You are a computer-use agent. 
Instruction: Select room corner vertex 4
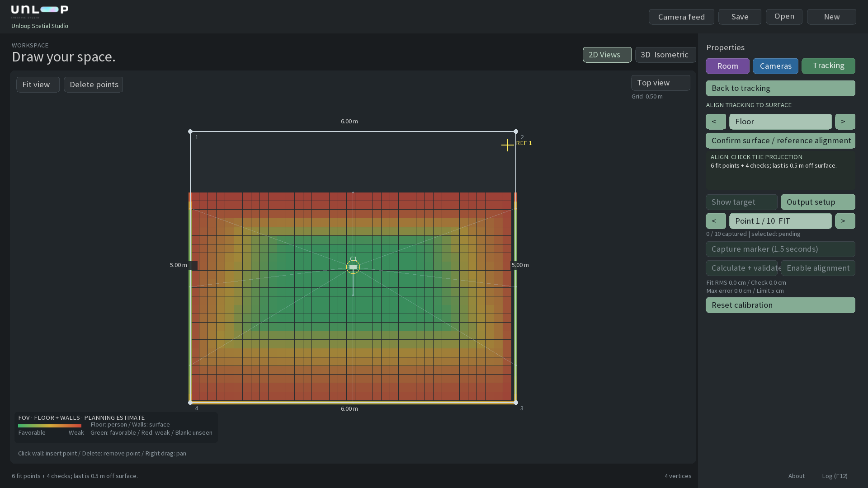tap(190, 403)
